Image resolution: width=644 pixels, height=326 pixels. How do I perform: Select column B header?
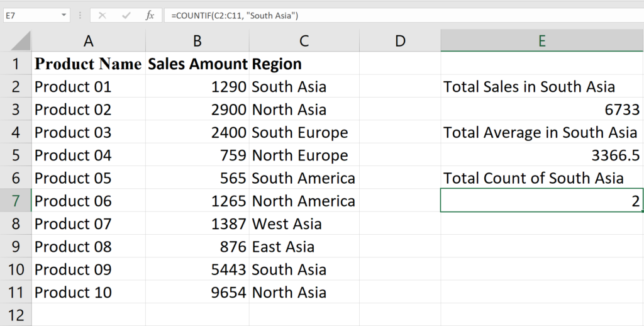pos(197,41)
